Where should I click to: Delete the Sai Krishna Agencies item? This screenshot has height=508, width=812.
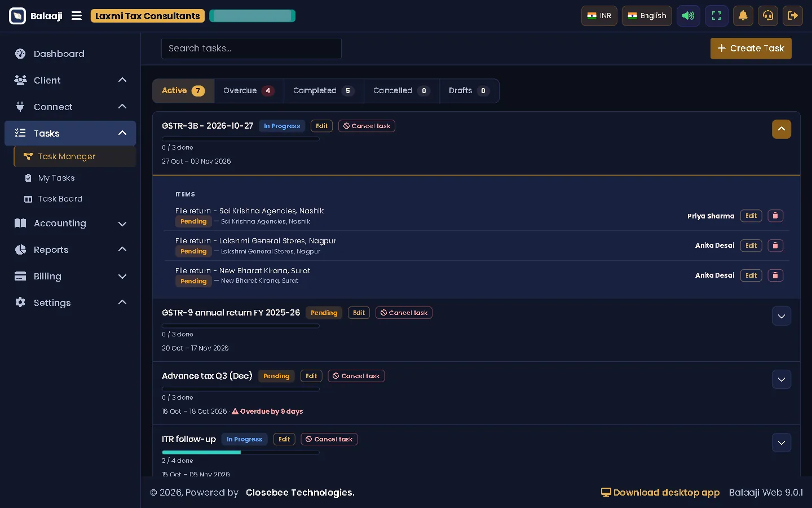point(775,216)
